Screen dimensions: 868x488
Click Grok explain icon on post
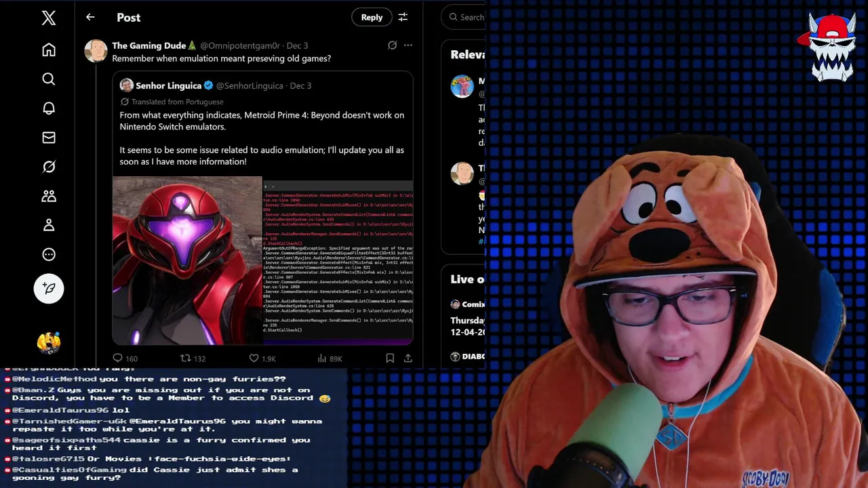pyautogui.click(x=392, y=45)
